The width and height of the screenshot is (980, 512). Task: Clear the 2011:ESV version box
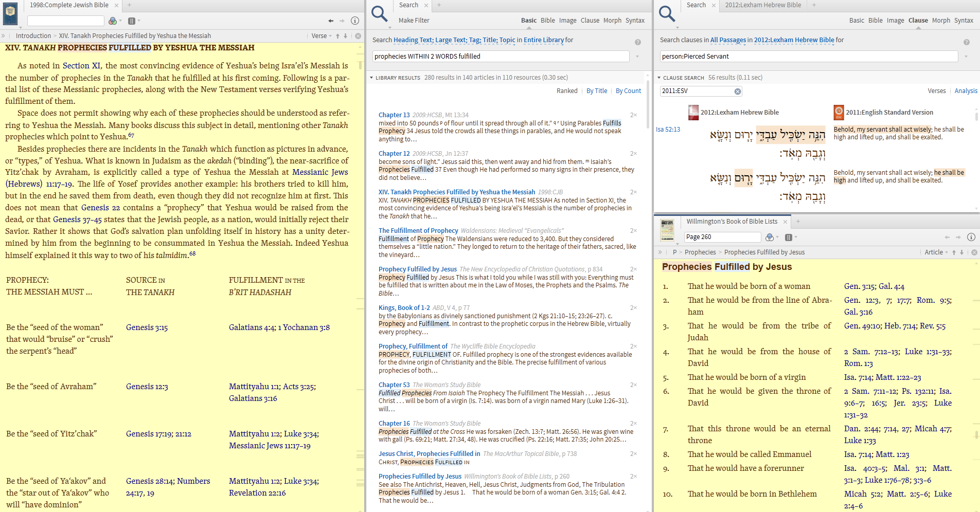tap(738, 92)
